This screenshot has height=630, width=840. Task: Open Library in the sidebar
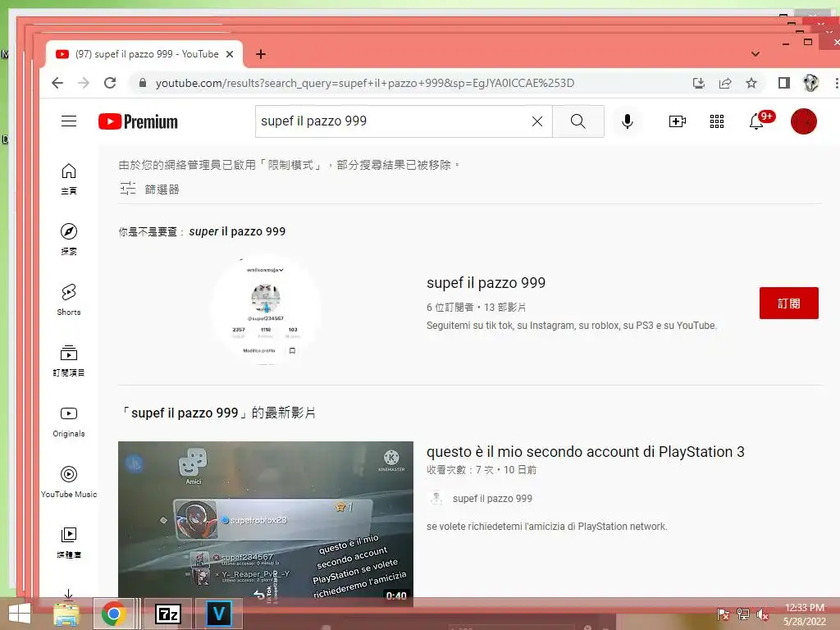tap(69, 543)
